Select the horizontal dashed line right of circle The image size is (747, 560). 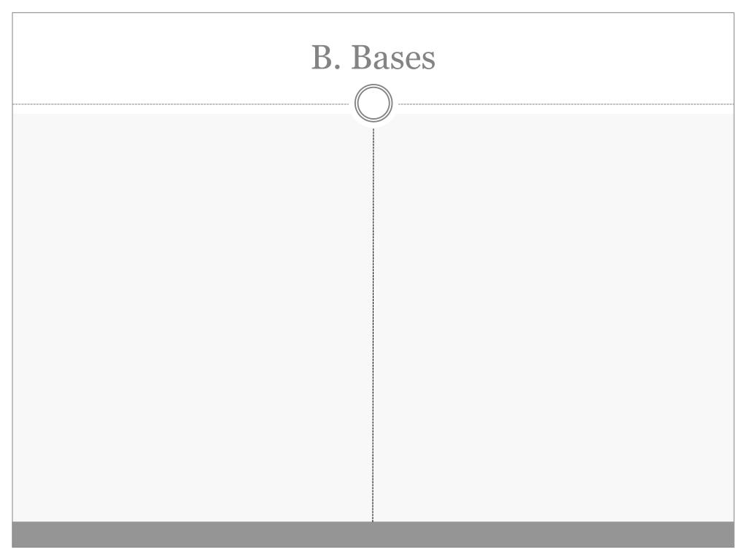coord(566,104)
